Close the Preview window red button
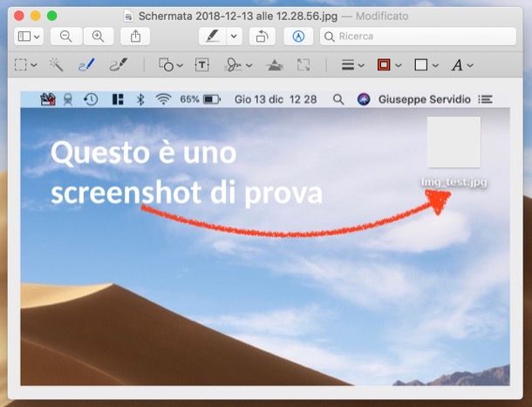This screenshot has width=532, height=407. pos(19,16)
